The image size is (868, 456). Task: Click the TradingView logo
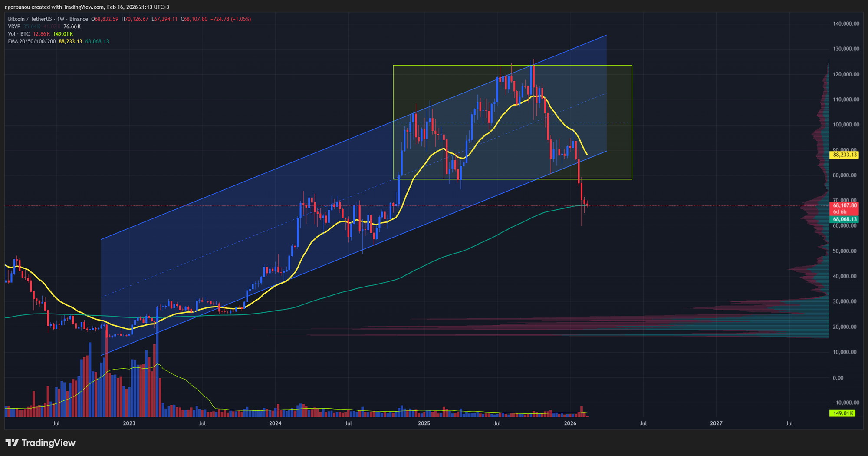40,443
